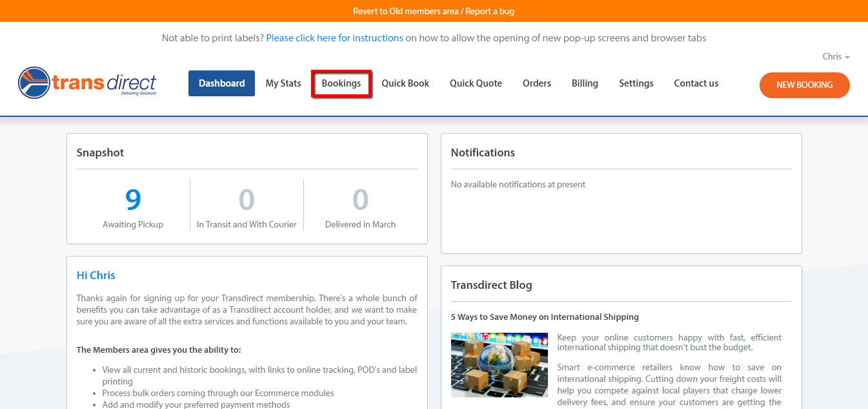Open the Chris account dropdown
Image resolution: width=868 pixels, height=409 pixels.
coord(836,57)
